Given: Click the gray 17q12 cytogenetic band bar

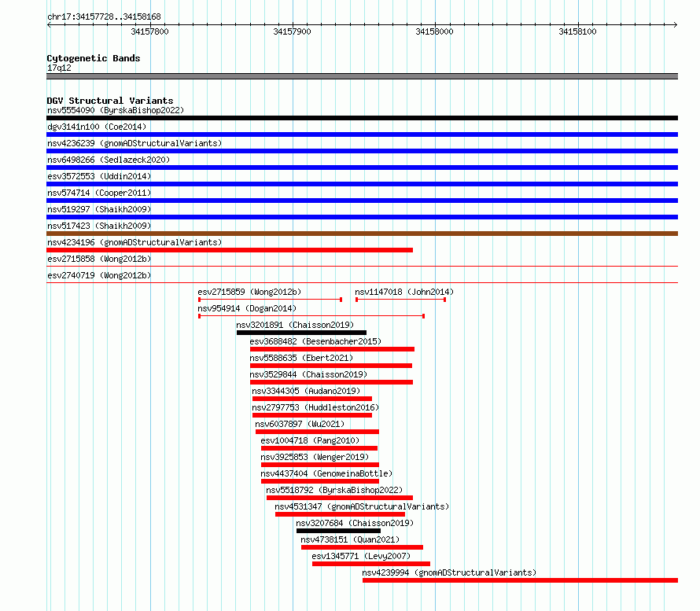Looking at the screenshot, I should [x=362, y=76].
